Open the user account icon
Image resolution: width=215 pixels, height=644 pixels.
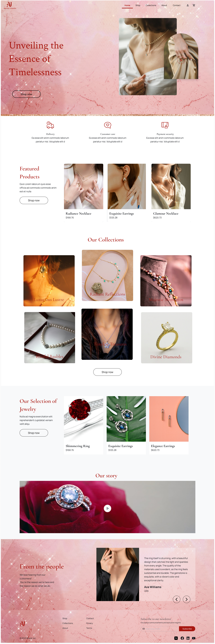tap(187, 5)
